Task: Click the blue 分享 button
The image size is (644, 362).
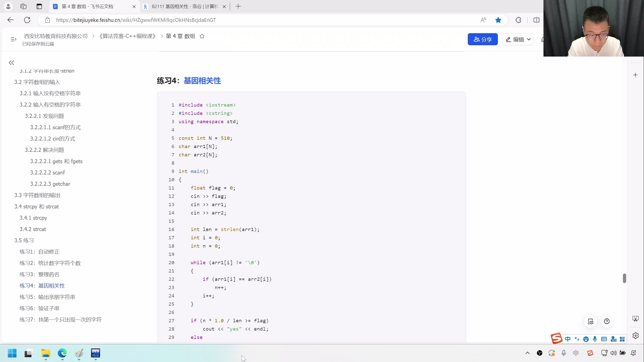Action: (x=482, y=39)
